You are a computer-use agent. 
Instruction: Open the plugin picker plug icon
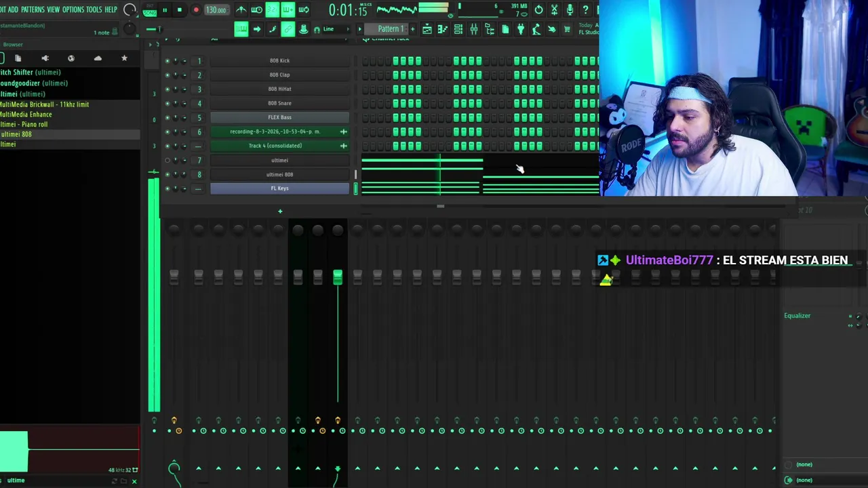(521, 28)
